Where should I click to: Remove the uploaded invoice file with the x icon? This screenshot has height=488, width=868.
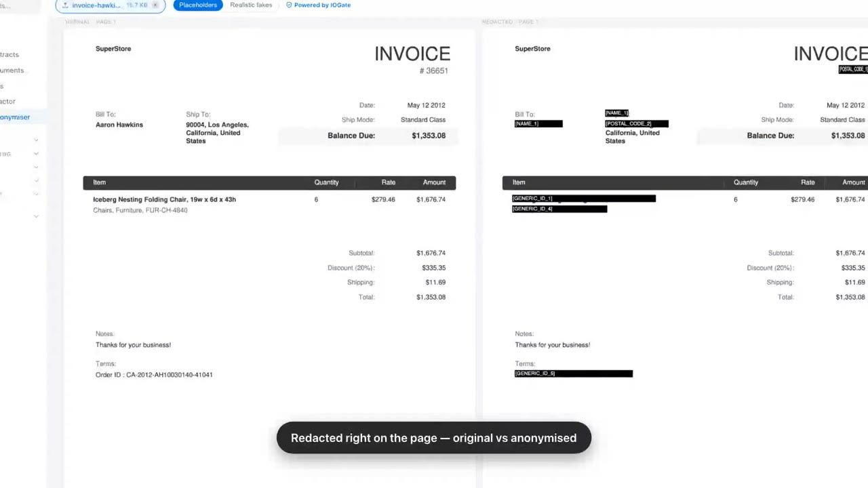click(x=155, y=5)
